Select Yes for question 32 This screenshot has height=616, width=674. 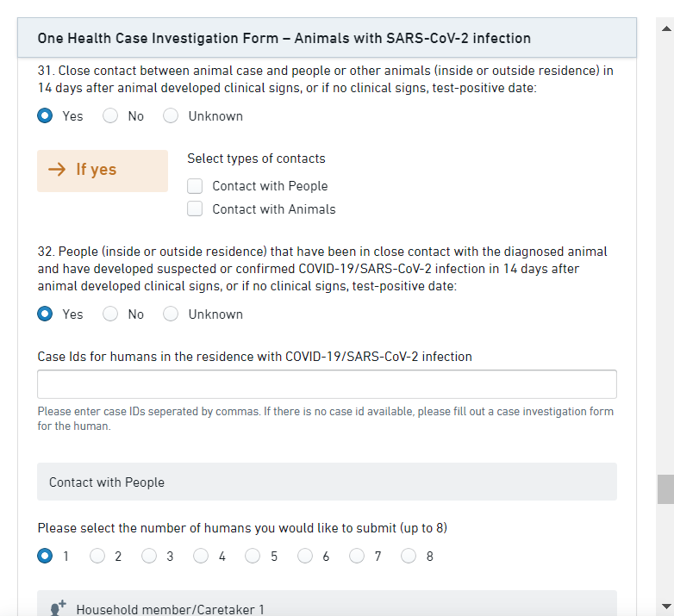click(x=46, y=314)
